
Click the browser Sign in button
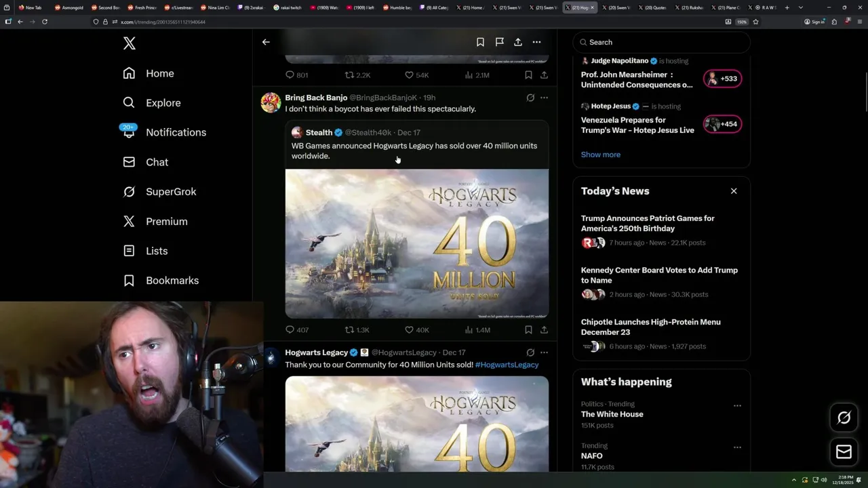814,22
